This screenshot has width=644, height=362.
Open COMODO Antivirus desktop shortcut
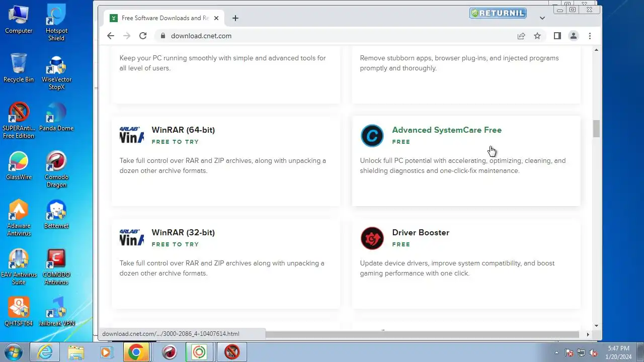click(56, 267)
